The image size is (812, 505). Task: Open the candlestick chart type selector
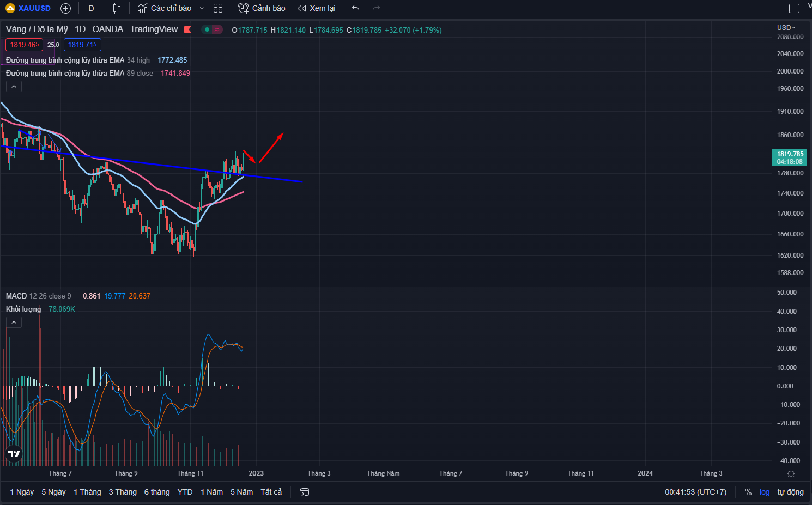pyautogui.click(x=117, y=8)
